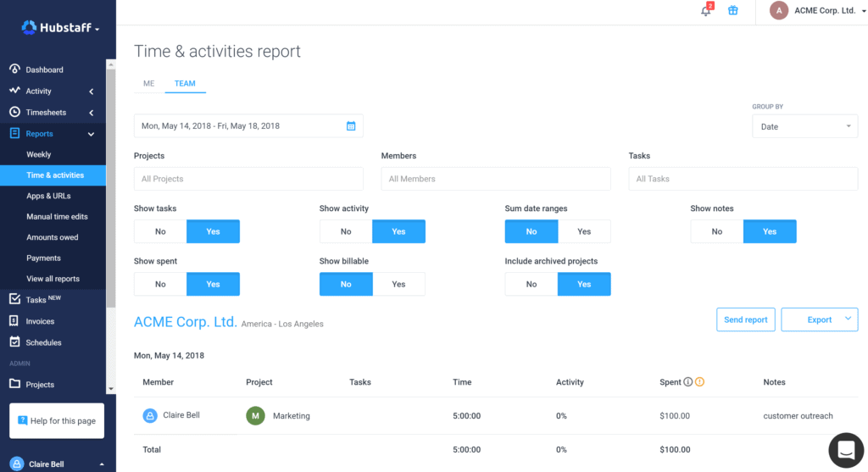868x472 pixels.
Task: Switch to the TEAM tab
Action: [x=185, y=84]
